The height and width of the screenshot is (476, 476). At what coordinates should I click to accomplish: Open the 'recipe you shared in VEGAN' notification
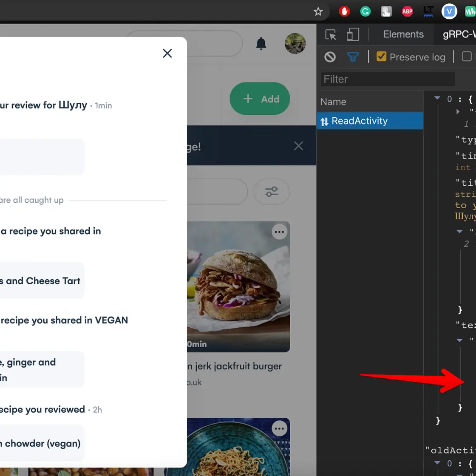pos(64,320)
